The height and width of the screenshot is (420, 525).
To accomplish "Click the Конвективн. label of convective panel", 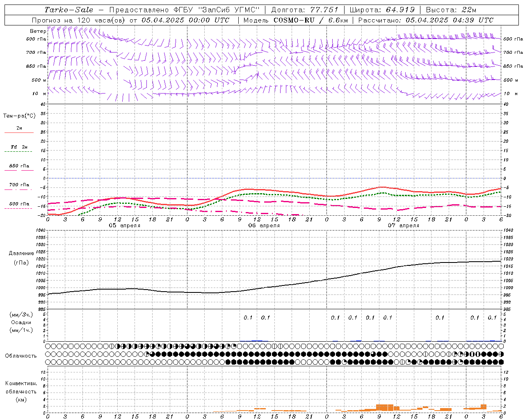I will 21,383.
